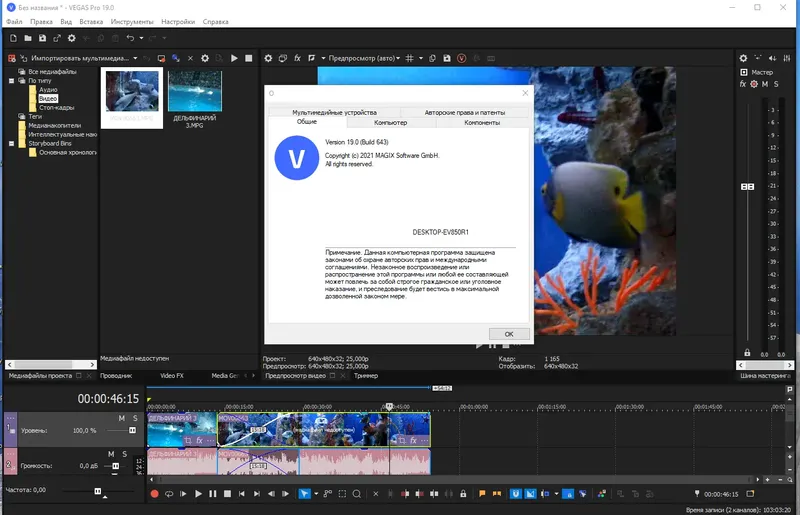Open the Undo history dropdown arrow
This screenshot has height=515, width=800.
141,38
